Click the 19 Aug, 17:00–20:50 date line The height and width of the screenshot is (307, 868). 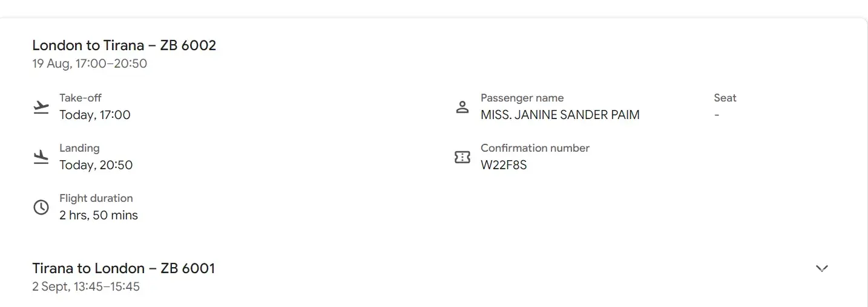[x=90, y=63]
